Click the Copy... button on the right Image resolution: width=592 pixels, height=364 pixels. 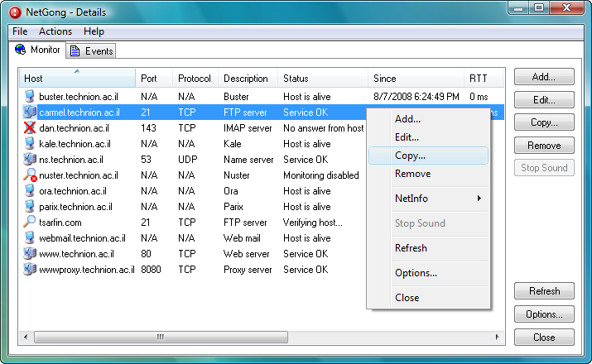[x=544, y=122]
